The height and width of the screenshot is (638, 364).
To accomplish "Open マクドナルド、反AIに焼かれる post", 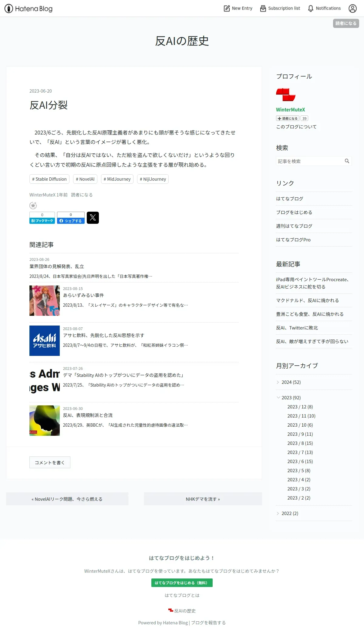I will [307, 300].
